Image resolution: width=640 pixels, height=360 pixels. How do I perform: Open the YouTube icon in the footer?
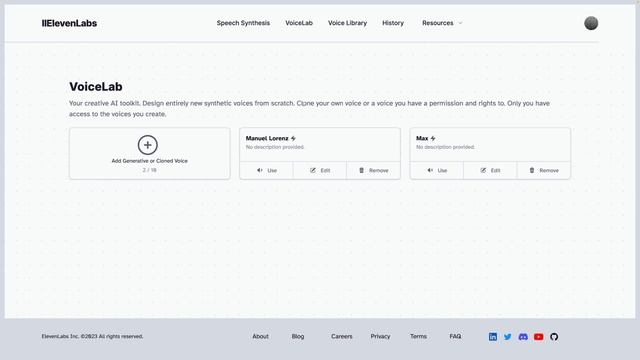538,337
